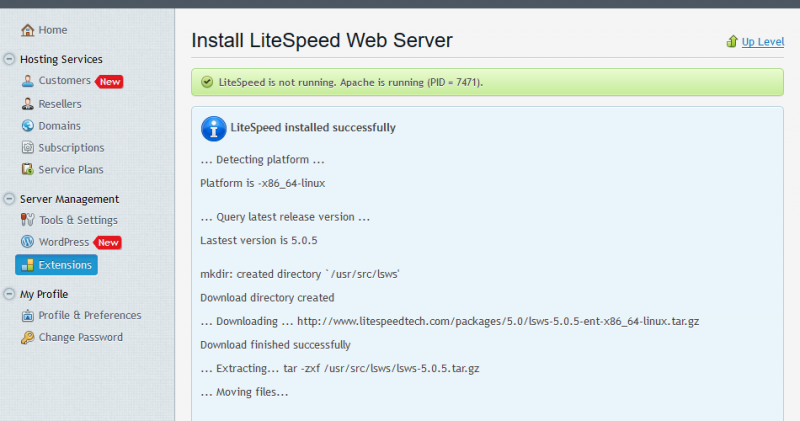Click the WordPress logo icon
The width and height of the screenshot is (800, 421).
[x=28, y=241]
